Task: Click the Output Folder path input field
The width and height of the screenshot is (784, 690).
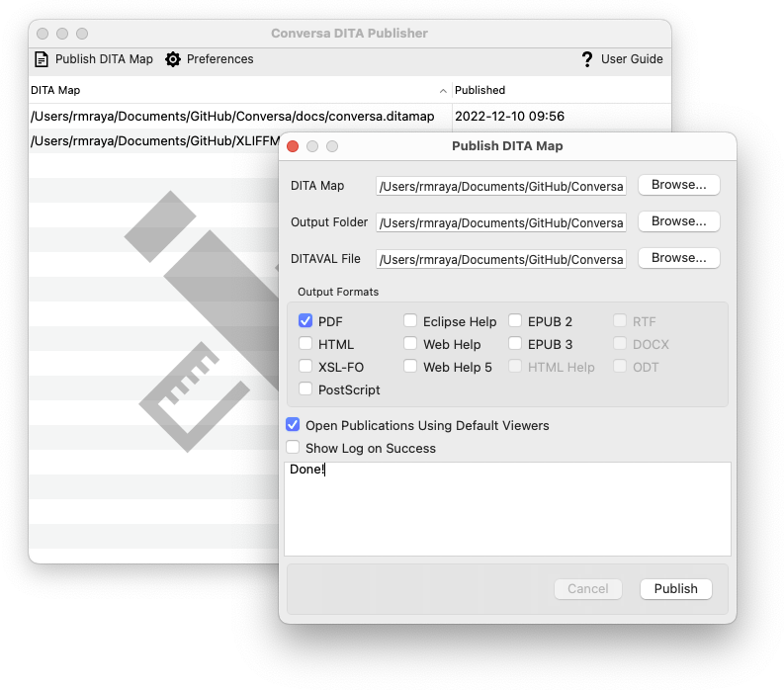Action: [501, 223]
